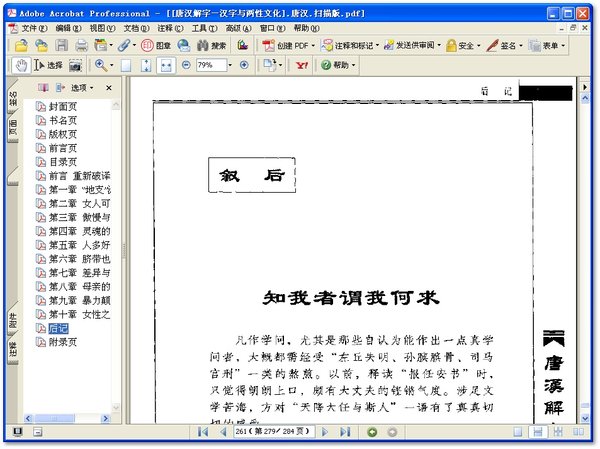The height and width of the screenshot is (449, 600).
Task: Click the small status bar icon beside navigation toggle
Action: (38, 432)
